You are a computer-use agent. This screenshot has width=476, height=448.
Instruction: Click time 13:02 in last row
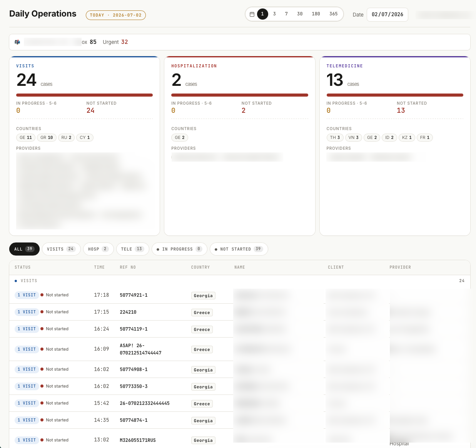coord(102,440)
